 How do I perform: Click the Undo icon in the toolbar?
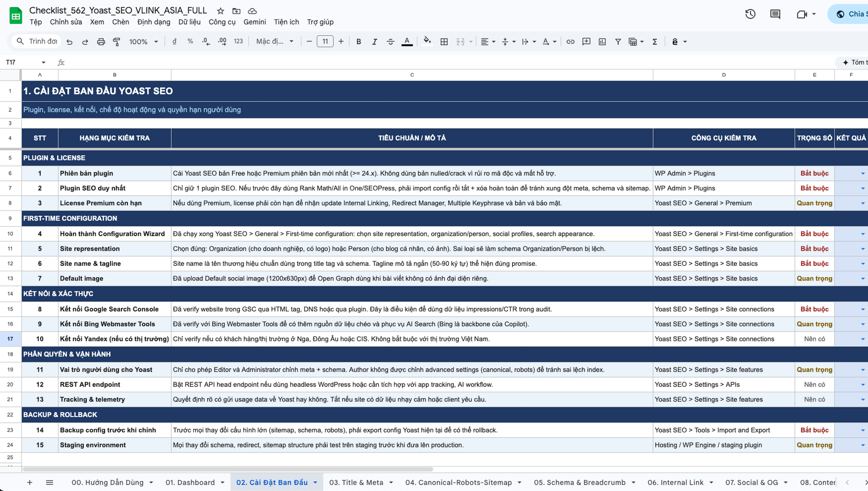[69, 42]
